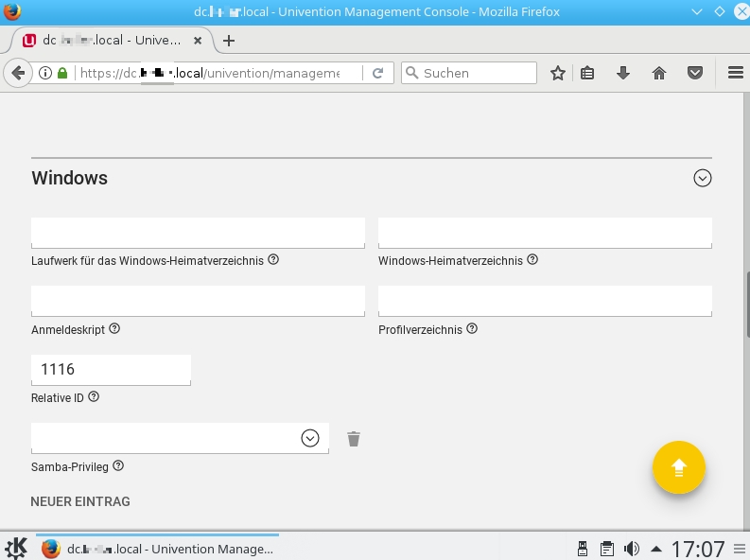Click the green padlock security icon
The image size is (750, 560).
[x=62, y=73]
